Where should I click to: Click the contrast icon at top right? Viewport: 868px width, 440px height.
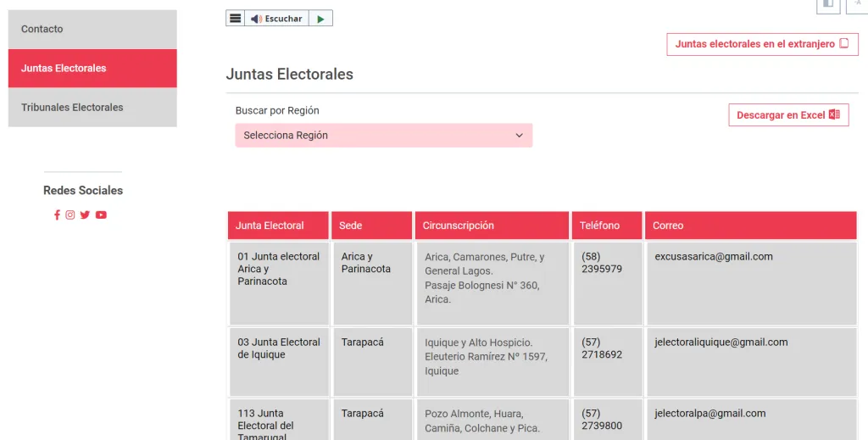[828, 4]
